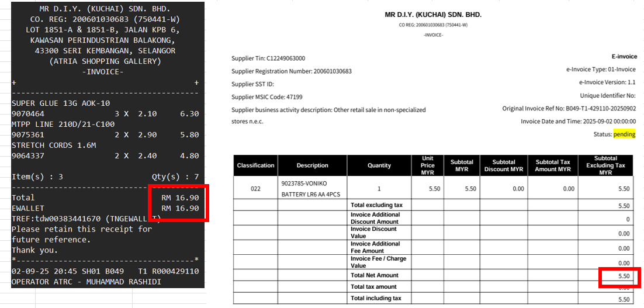Screen dimensions: 644x308
Task: Select Invoice Additional Discount Amount label
Action: click(x=375, y=217)
